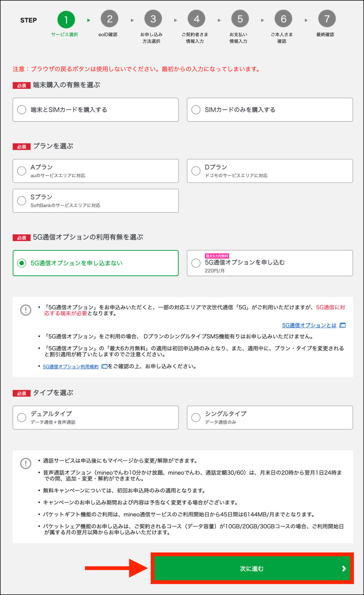Click the step 7 最終確認 circle
Screen dimensions: 364x595
(327, 19)
